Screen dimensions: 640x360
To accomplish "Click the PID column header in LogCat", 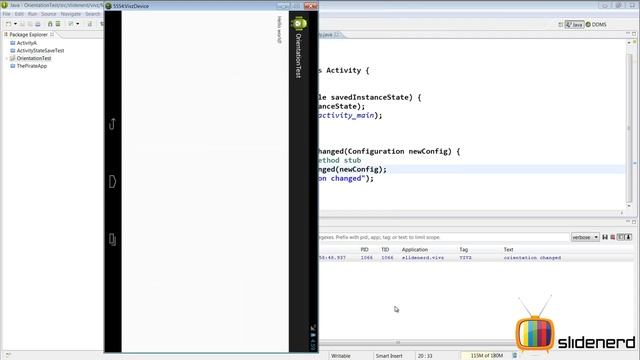I will pos(364,249).
